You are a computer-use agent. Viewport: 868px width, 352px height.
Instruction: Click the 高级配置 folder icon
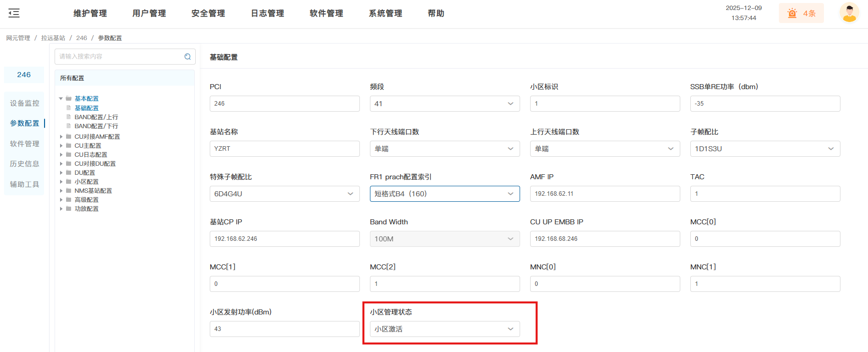tap(69, 200)
